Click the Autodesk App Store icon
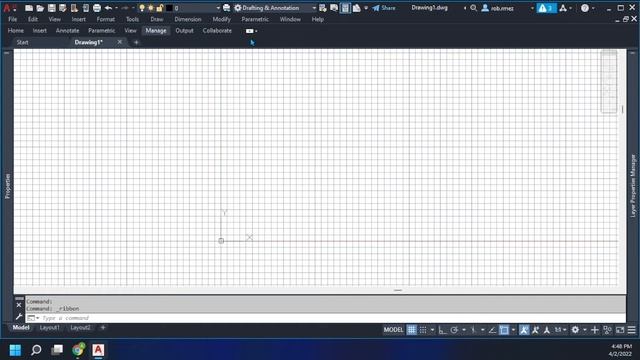This screenshot has width=640, height=360. tap(563, 8)
